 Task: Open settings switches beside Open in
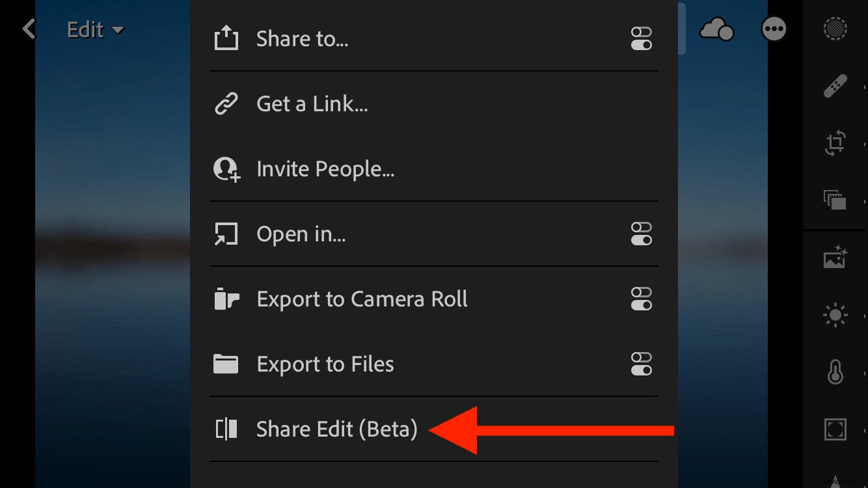coord(642,234)
